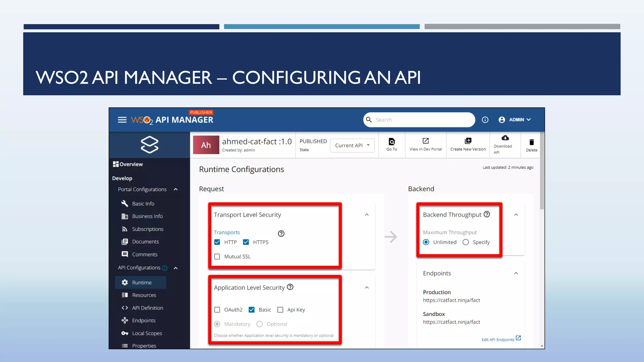Open Subscriptions page
The image size is (644, 362).
148,229
